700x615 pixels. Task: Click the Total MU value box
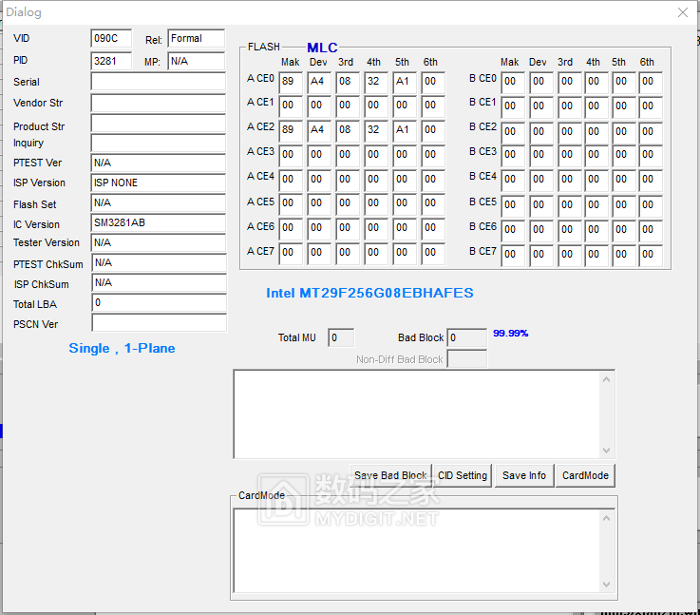[x=341, y=337]
